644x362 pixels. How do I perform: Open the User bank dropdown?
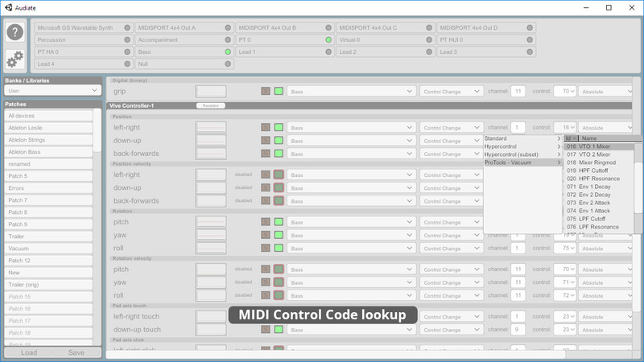(52, 90)
